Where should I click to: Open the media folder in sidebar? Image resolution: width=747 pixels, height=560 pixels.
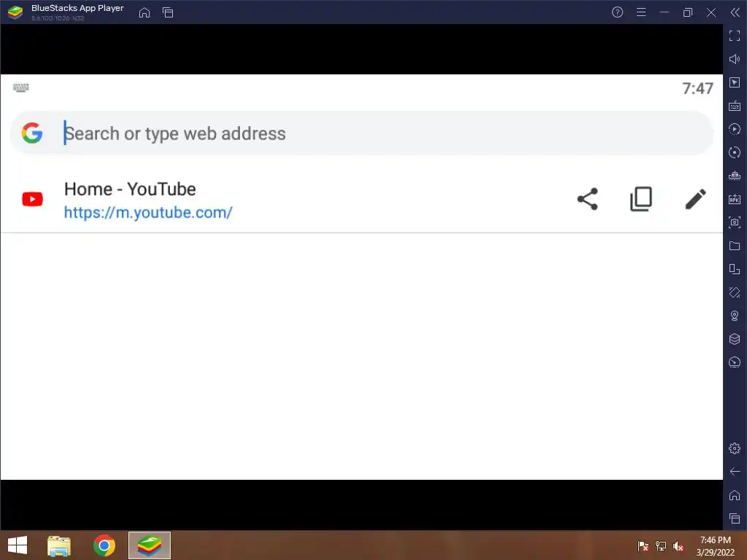735,246
